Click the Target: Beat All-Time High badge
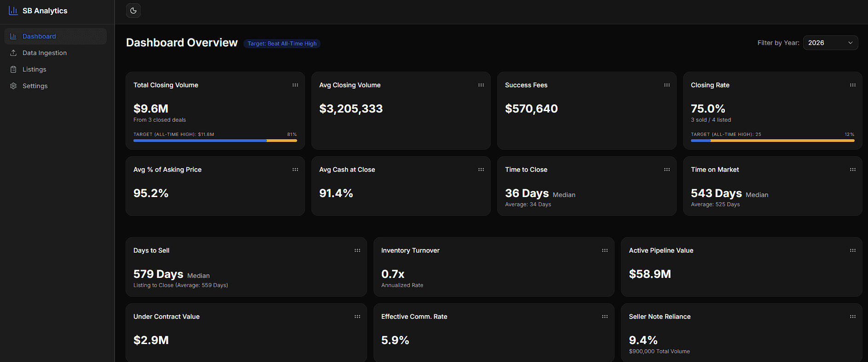Viewport: 868px width, 362px height. [x=282, y=44]
